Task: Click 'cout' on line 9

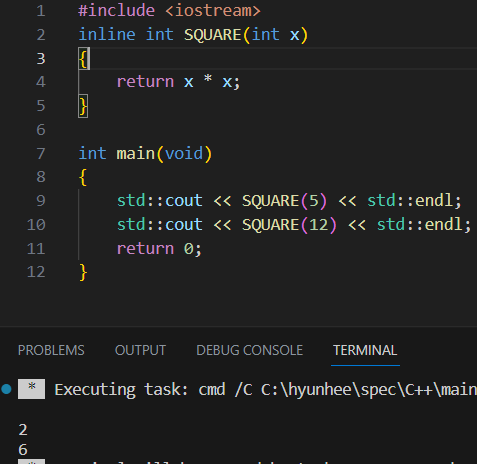Action: [x=184, y=201]
